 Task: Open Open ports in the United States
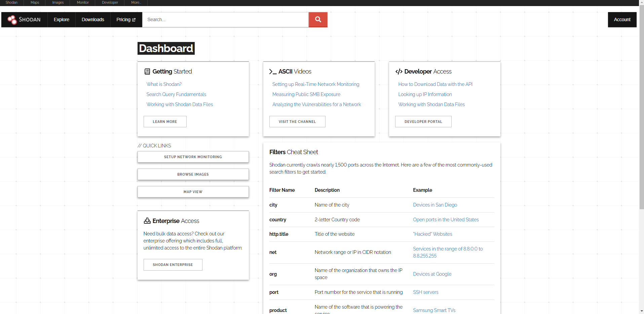(446, 220)
